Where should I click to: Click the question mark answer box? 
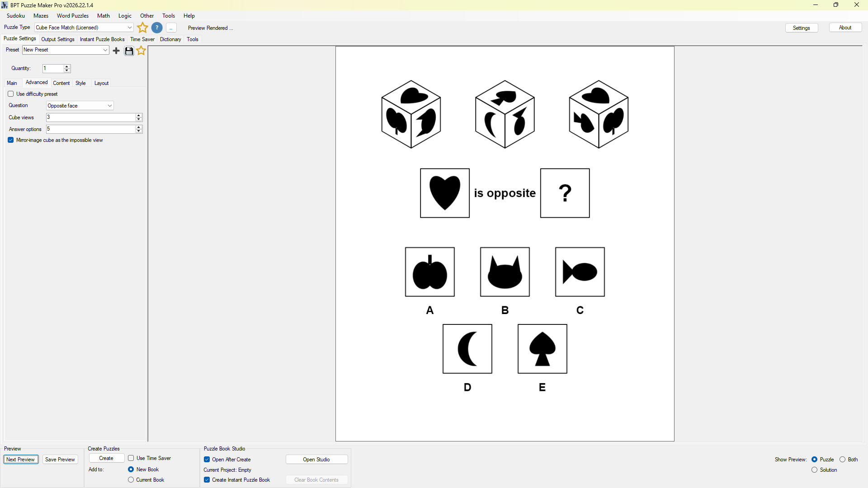[565, 193]
